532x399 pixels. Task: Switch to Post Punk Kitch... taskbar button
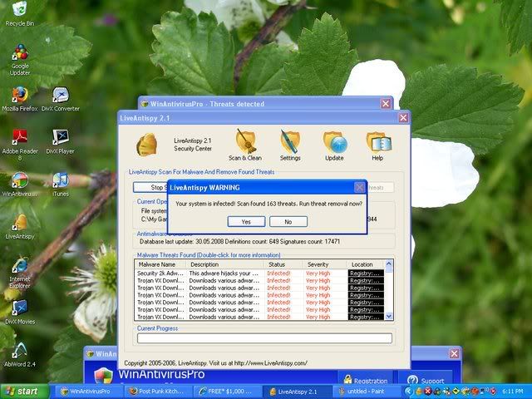pyautogui.click(x=159, y=392)
